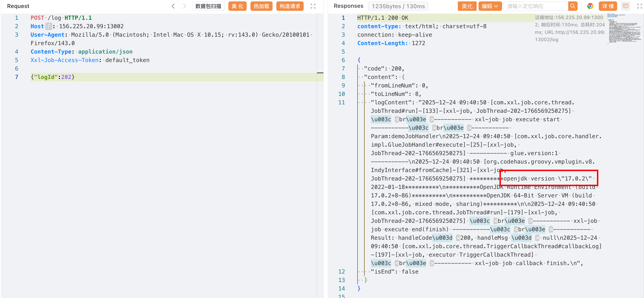This screenshot has width=644, height=298.
Task: Click the previous request arrow icon
Action: point(173,6)
